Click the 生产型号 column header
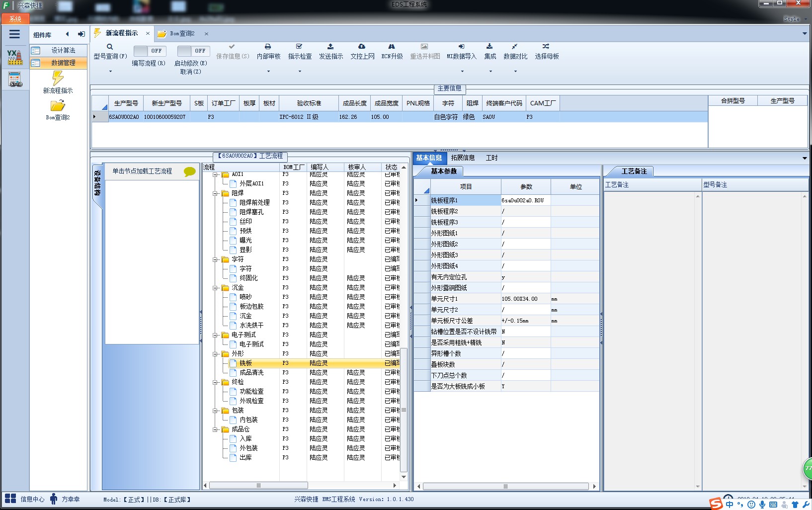The height and width of the screenshot is (510, 812). point(126,103)
